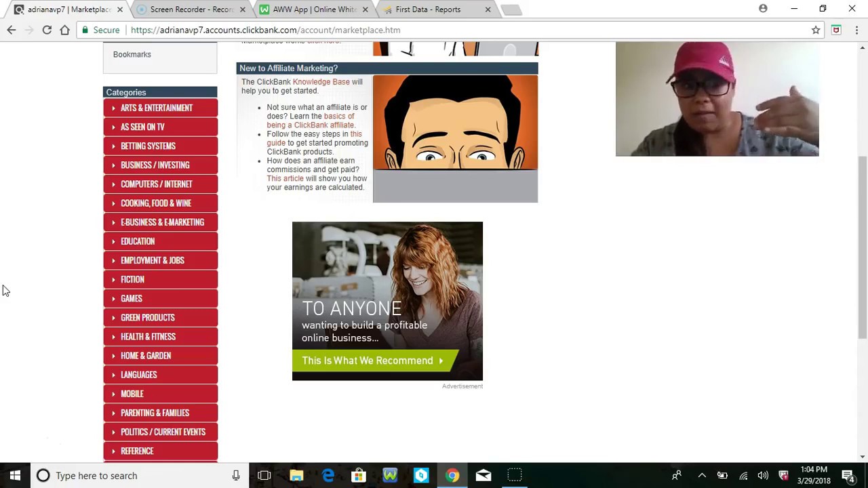Reload the ClickBank page

click(47, 30)
